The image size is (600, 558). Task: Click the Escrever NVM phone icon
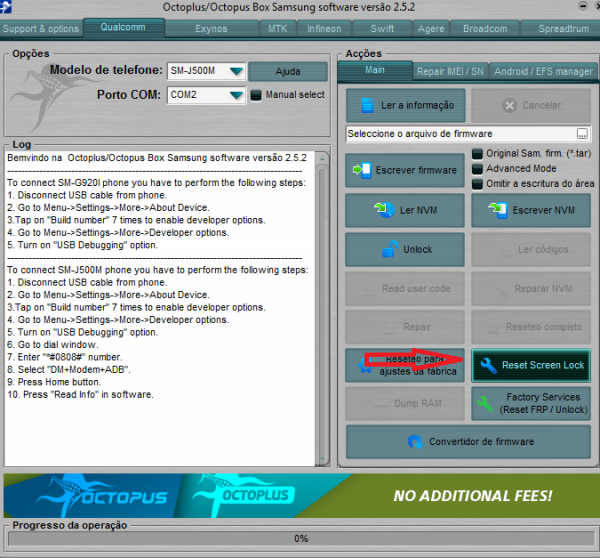pyautogui.click(x=498, y=210)
